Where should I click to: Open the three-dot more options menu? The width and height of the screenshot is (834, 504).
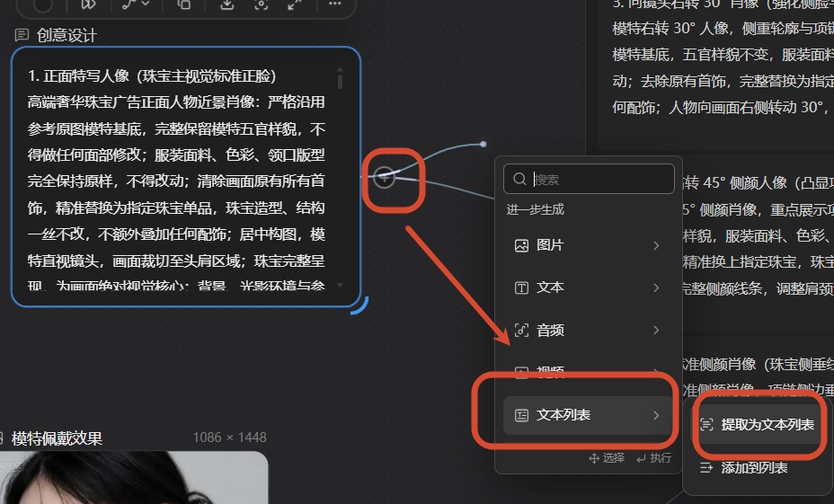tap(334, 4)
